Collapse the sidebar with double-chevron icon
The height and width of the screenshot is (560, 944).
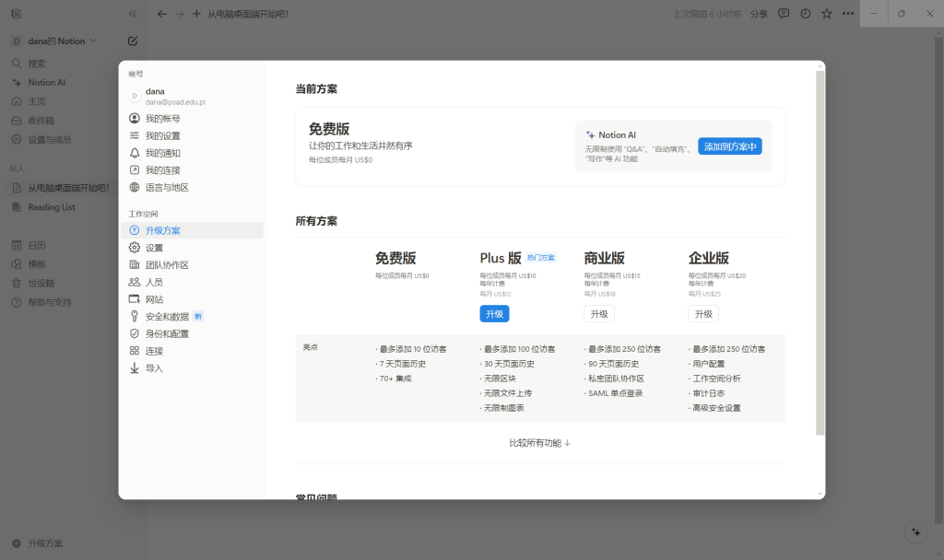tap(133, 14)
